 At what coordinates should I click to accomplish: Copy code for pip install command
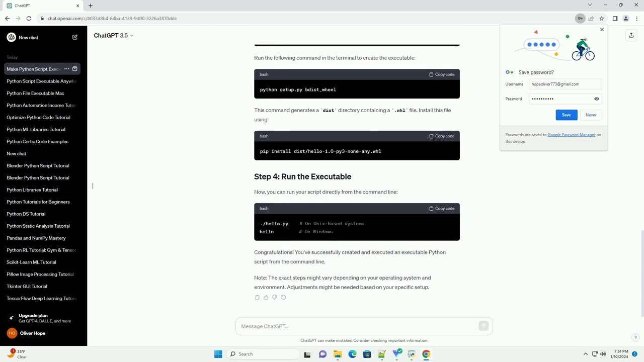click(x=442, y=136)
